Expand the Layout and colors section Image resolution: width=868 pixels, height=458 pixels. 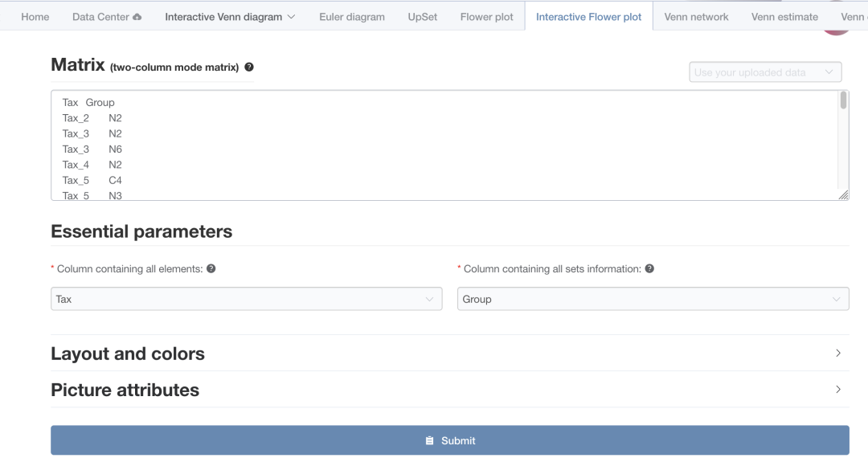pos(449,353)
